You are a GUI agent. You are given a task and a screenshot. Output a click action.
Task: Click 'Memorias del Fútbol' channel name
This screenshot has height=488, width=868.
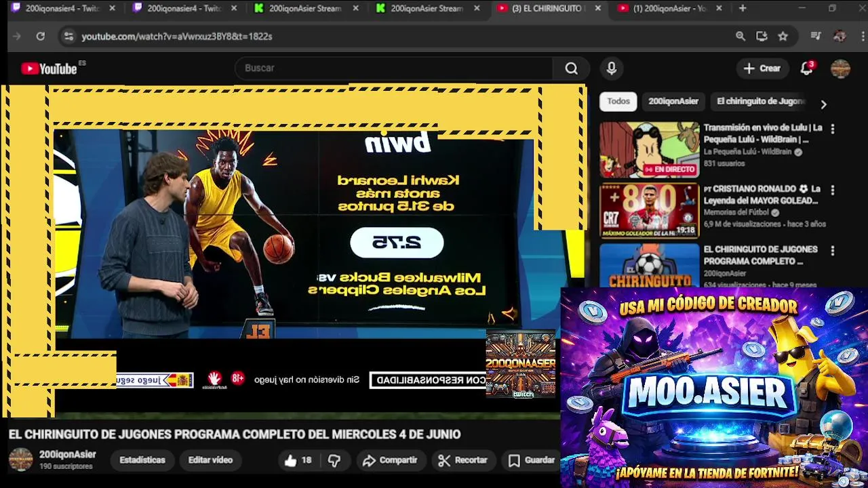[737, 212]
